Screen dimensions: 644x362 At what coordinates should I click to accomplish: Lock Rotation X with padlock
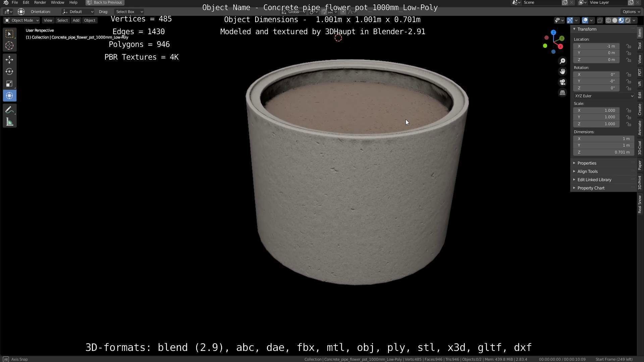[629, 75]
